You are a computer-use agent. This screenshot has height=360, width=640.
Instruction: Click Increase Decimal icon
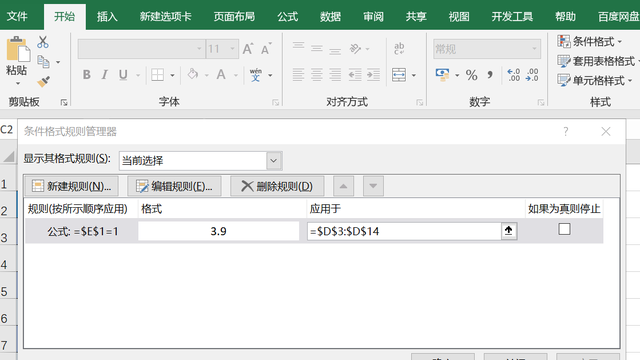click(513, 75)
